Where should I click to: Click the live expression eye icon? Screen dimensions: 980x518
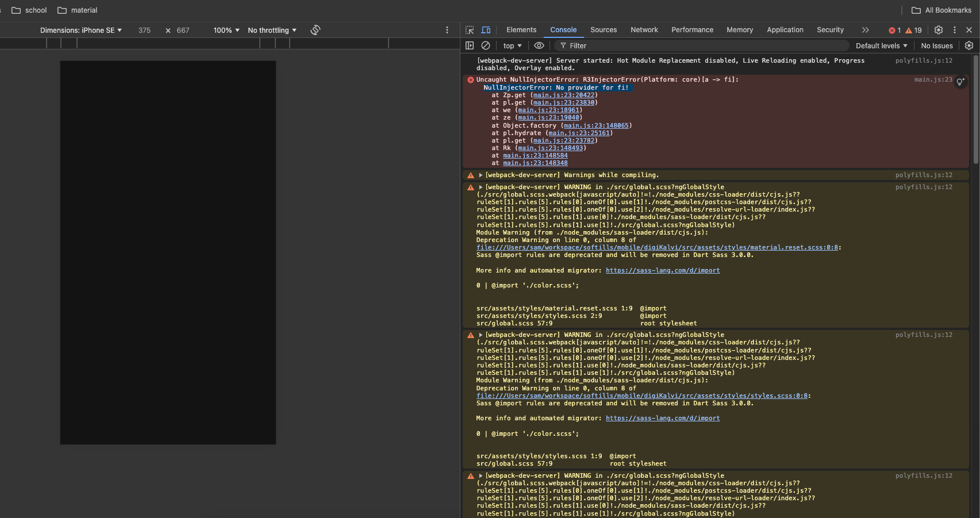coord(539,45)
